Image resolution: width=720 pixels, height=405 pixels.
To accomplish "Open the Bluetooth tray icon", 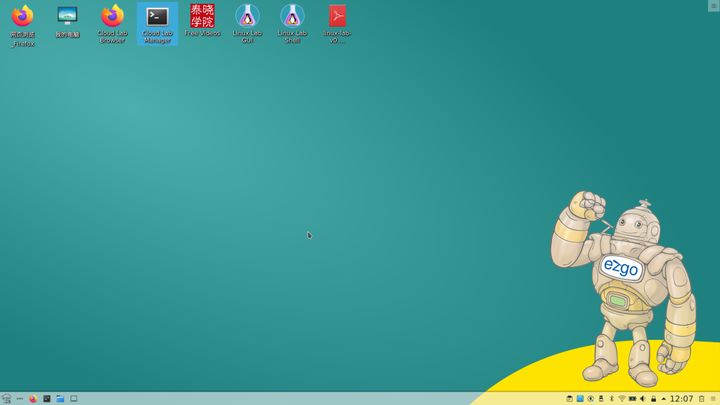I will click(x=612, y=399).
